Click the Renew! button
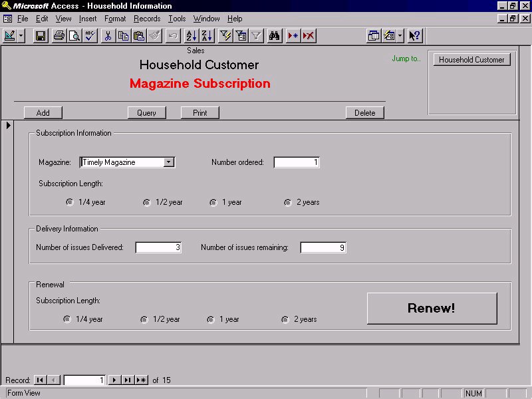The height and width of the screenshot is (399, 532). pyautogui.click(x=432, y=308)
